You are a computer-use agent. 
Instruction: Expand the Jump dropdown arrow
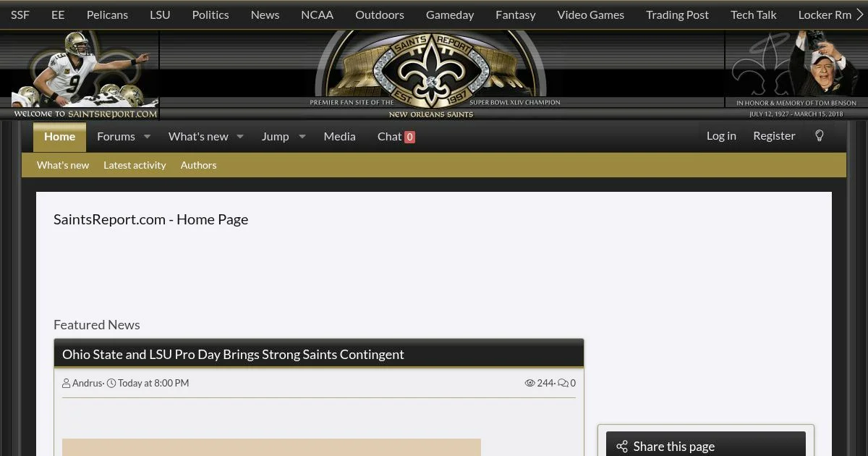pos(302,136)
